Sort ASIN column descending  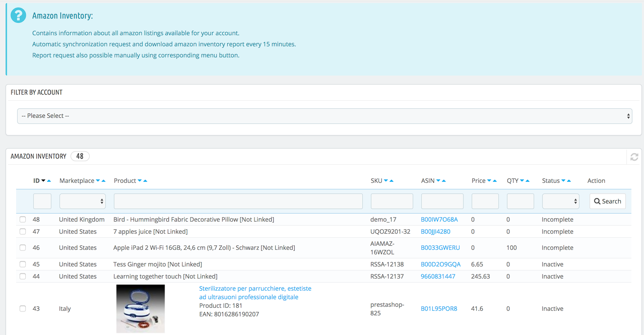(x=438, y=181)
